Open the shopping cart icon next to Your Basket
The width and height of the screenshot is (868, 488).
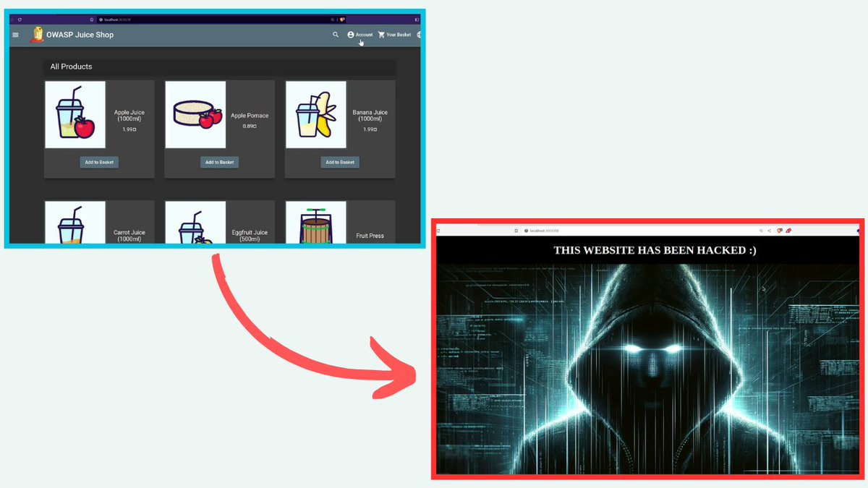coord(382,34)
